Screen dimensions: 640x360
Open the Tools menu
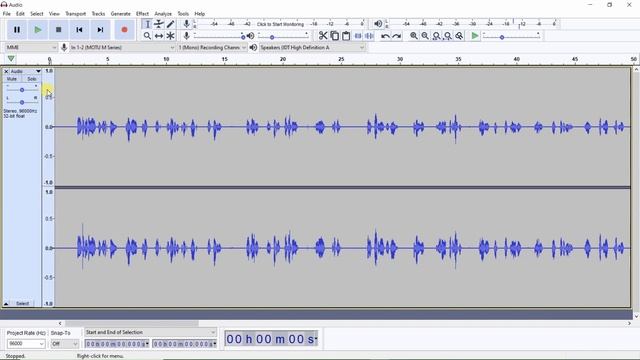[183, 14]
